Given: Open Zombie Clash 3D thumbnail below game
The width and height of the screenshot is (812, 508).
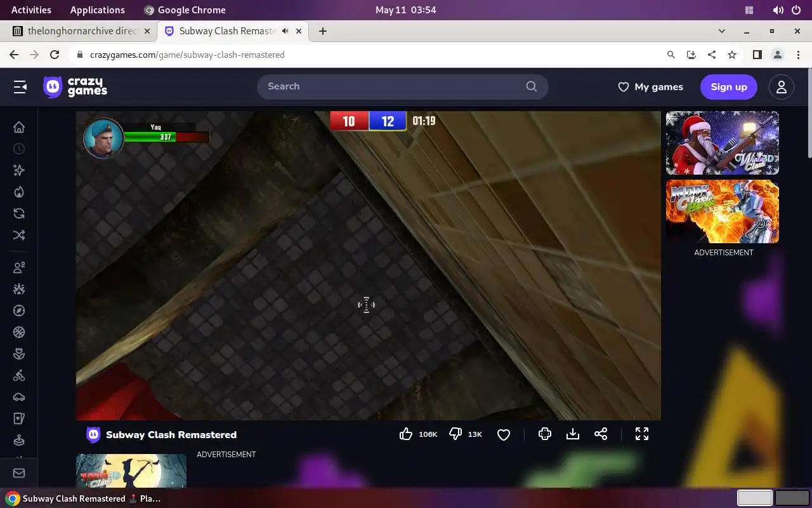Looking at the screenshot, I should [x=131, y=471].
